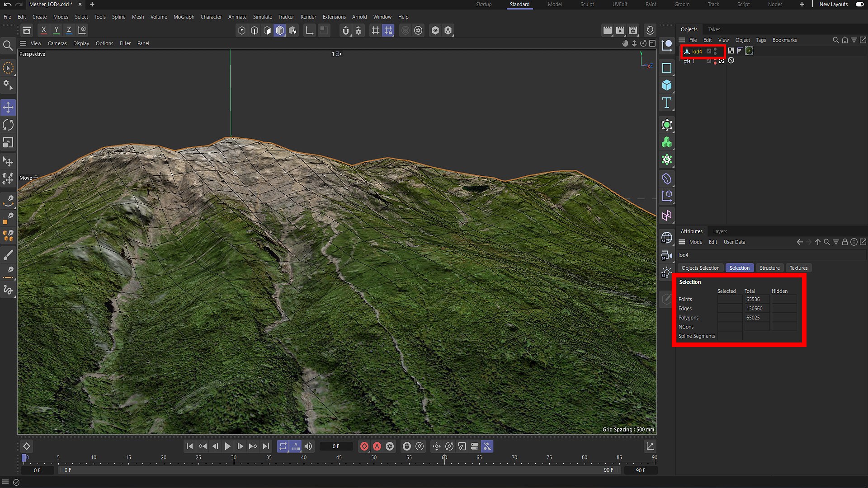Open the Textures attribute tab
868x488 pixels.
[798, 268]
